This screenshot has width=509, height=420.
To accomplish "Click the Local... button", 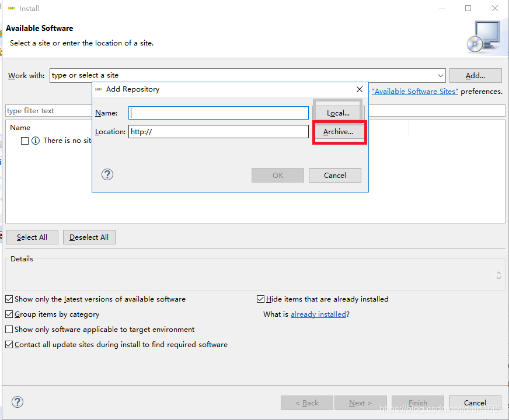I will [338, 113].
